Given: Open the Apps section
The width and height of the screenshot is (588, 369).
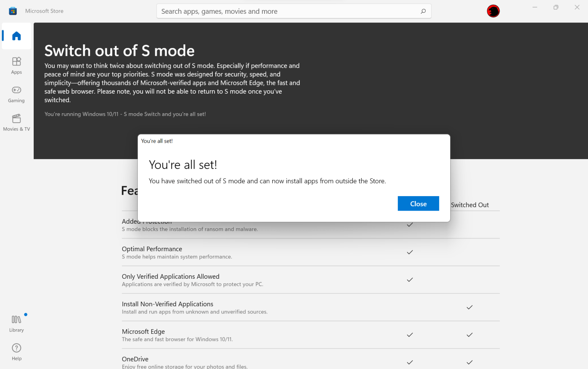Looking at the screenshot, I should point(16,65).
